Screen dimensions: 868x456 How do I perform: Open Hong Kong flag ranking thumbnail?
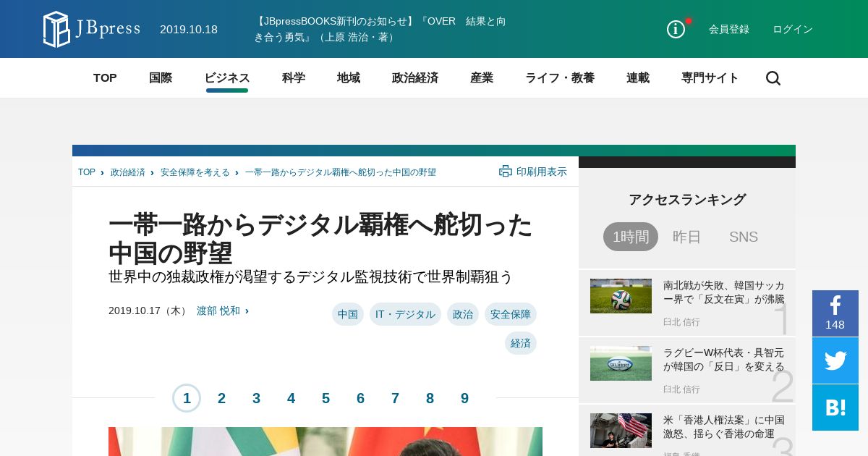point(621,431)
